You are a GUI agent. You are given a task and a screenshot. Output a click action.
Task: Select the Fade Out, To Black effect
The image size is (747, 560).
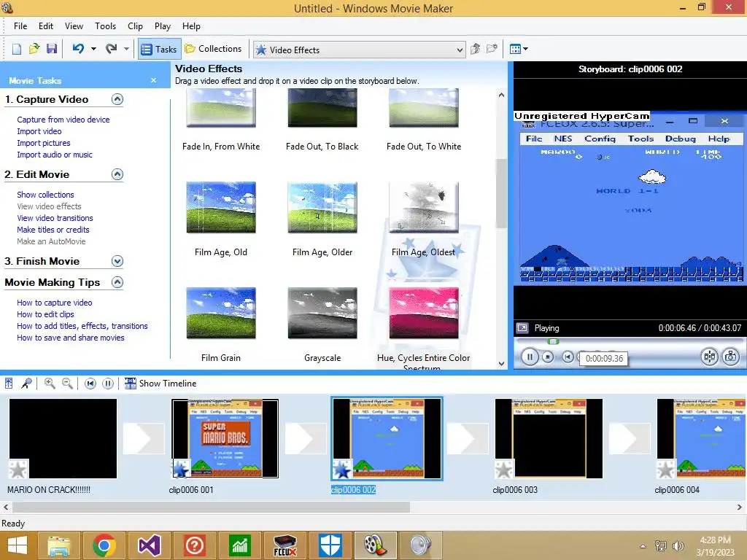(x=322, y=109)
